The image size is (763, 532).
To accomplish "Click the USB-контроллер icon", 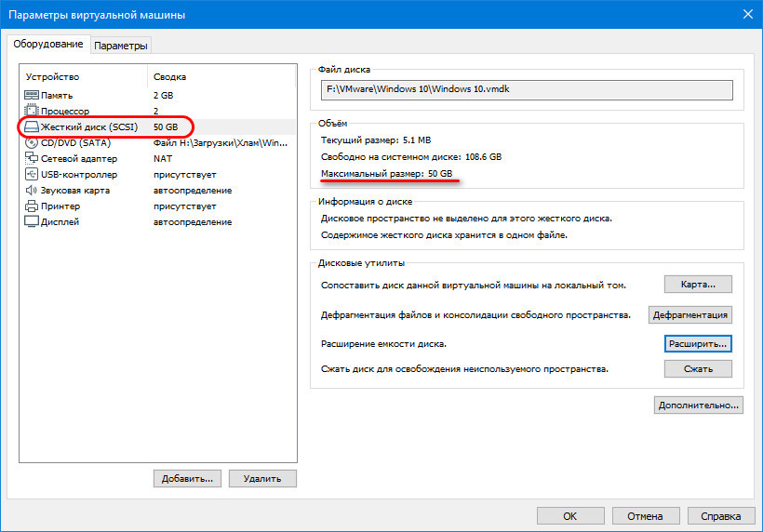I will click(32, 174).
